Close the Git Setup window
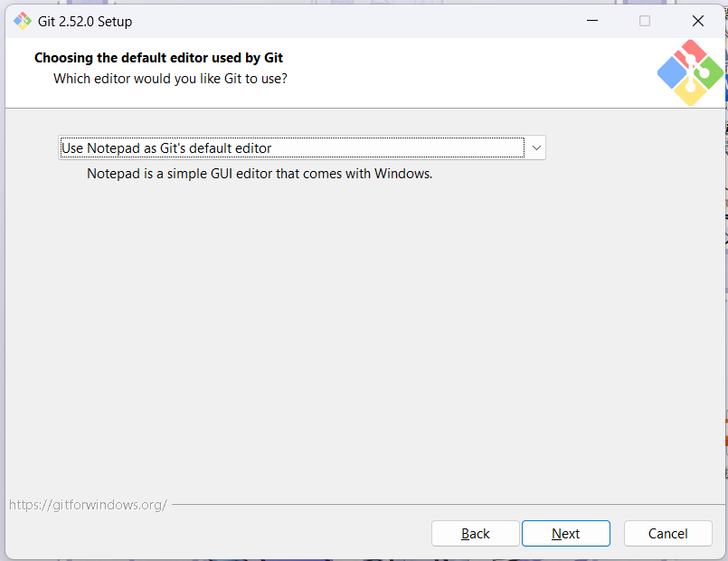728x561 pixels. point(698,21)
